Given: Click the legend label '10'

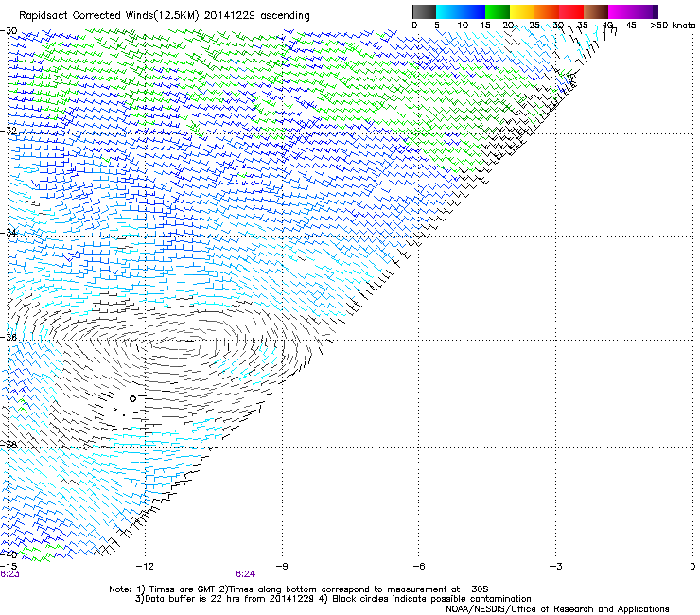Looking at the screenshot, I should (x=463, y=26).
